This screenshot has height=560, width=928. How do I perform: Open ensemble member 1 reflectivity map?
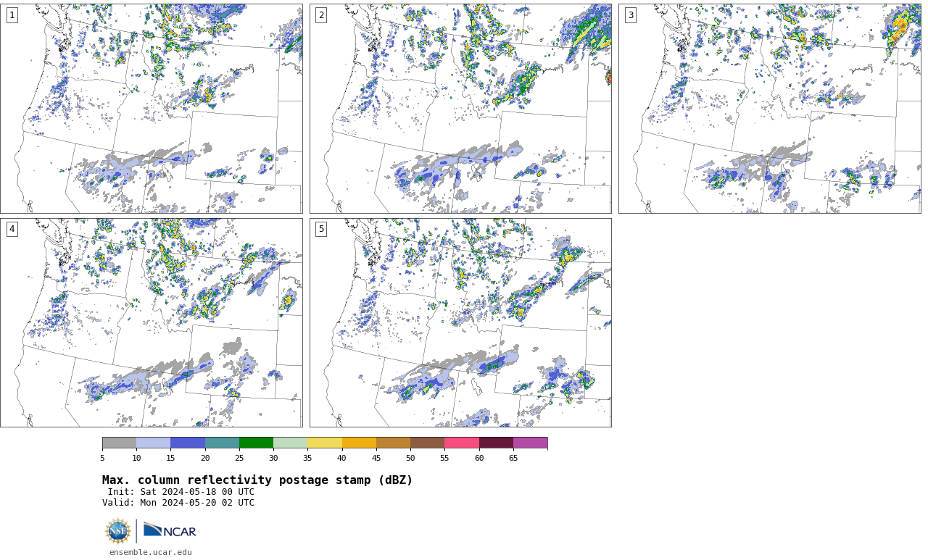pos(152,109)
